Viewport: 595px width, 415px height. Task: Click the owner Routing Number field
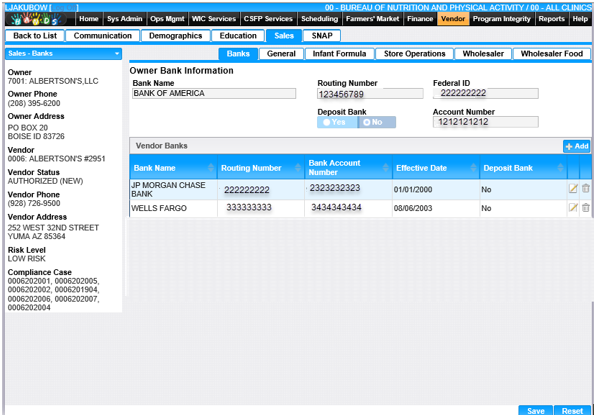(x=370, y=94)
